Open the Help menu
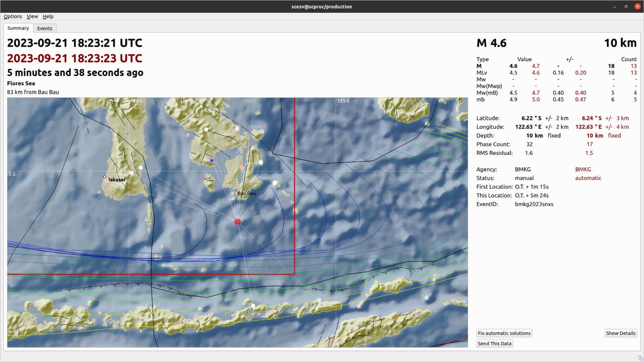The height and width of the screenshot is (362, 644). click(x=48, y=16)
